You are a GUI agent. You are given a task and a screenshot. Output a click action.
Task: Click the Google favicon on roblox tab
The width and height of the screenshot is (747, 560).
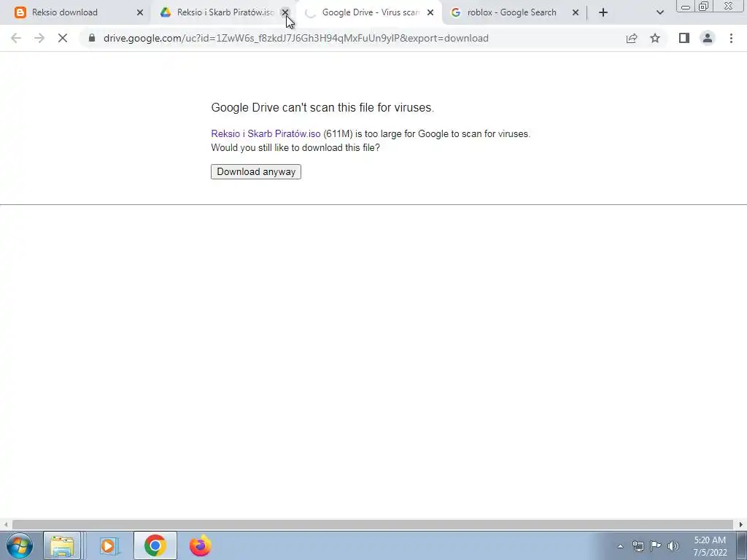point(455,12)
